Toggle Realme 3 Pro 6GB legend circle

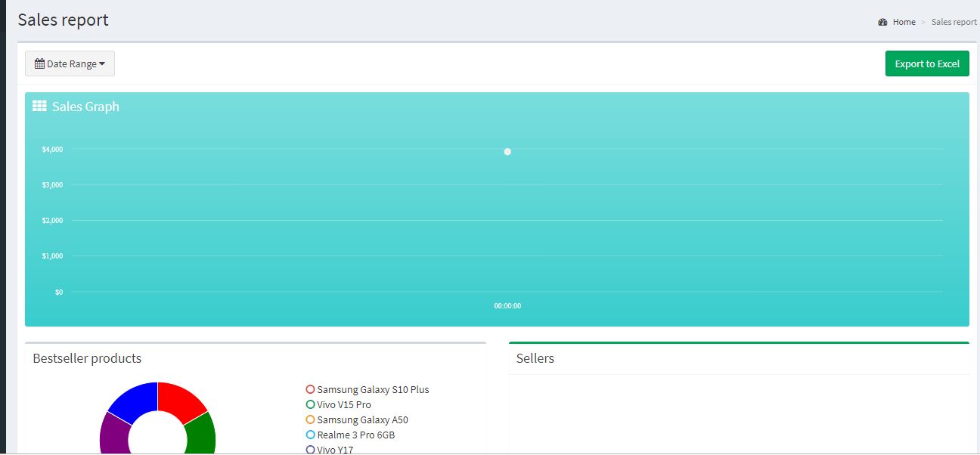pos(310,435)
